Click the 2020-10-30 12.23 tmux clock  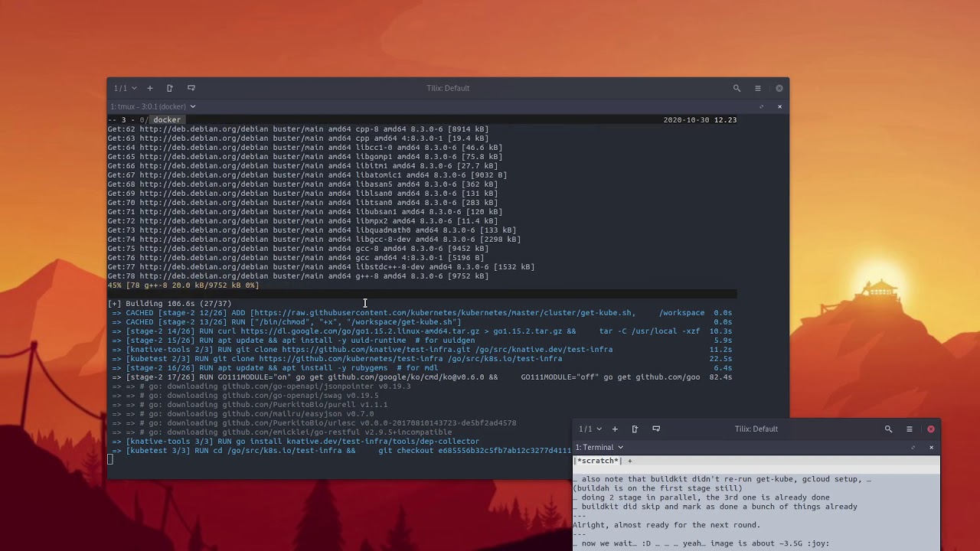pos(700,120)
